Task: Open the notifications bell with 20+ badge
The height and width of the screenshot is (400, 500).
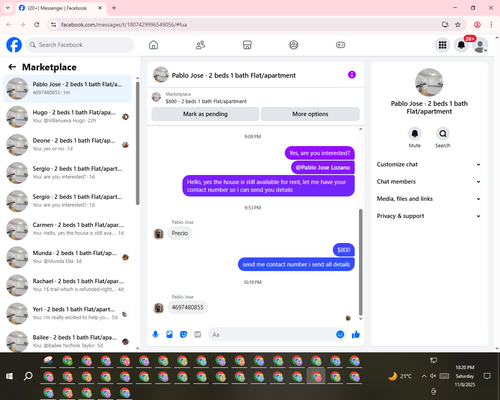Action: 461,45
